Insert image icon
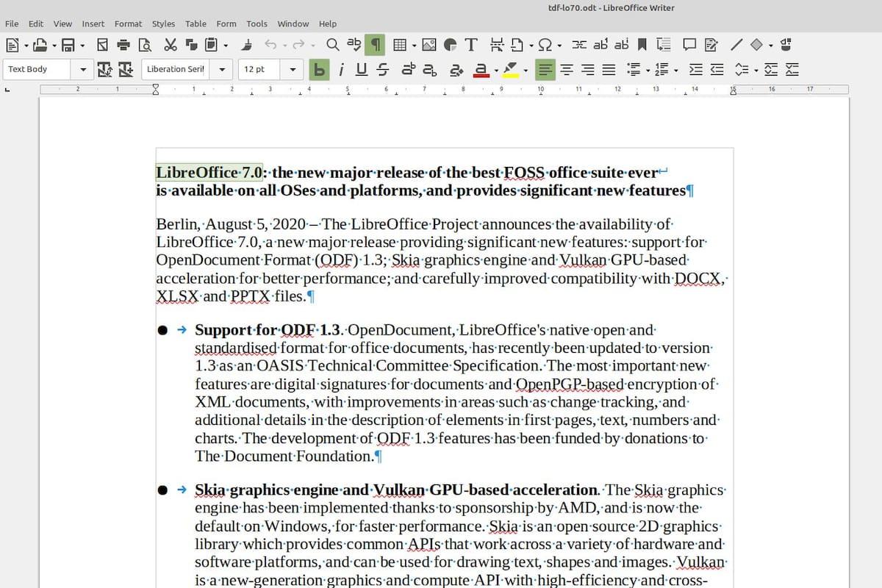882x588 pixels. (x=429, y=45)
